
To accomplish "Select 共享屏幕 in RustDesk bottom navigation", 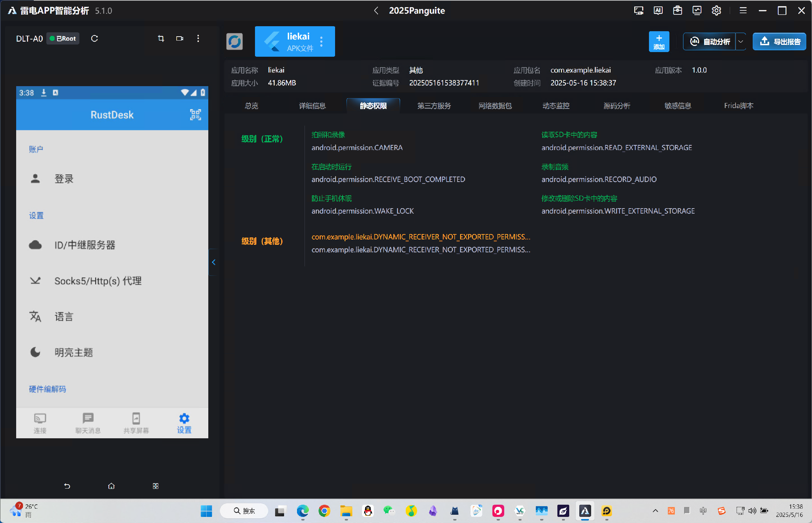I will pyautogui.click(x=136, y=423).
